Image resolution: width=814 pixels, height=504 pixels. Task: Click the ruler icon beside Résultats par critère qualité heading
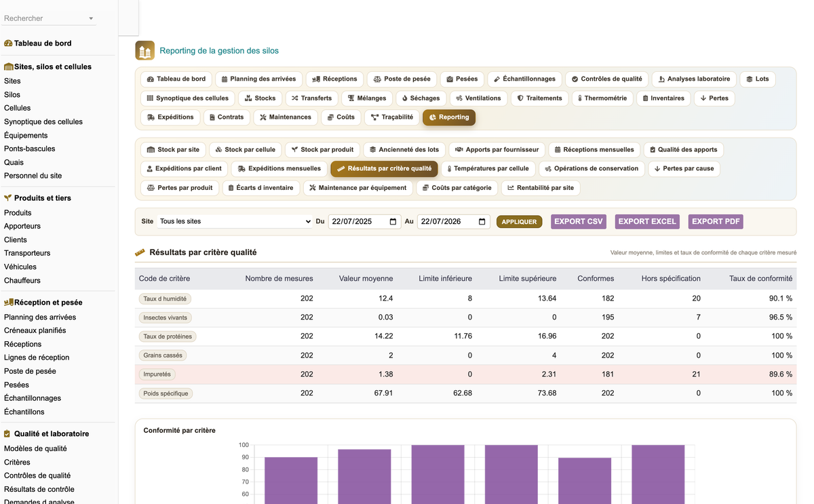click(140, 252)
